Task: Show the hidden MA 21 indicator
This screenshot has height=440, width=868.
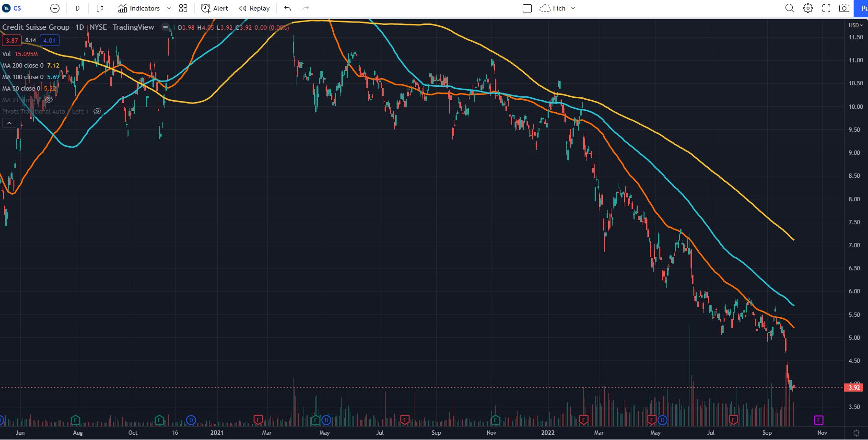Action: point(48,100)
